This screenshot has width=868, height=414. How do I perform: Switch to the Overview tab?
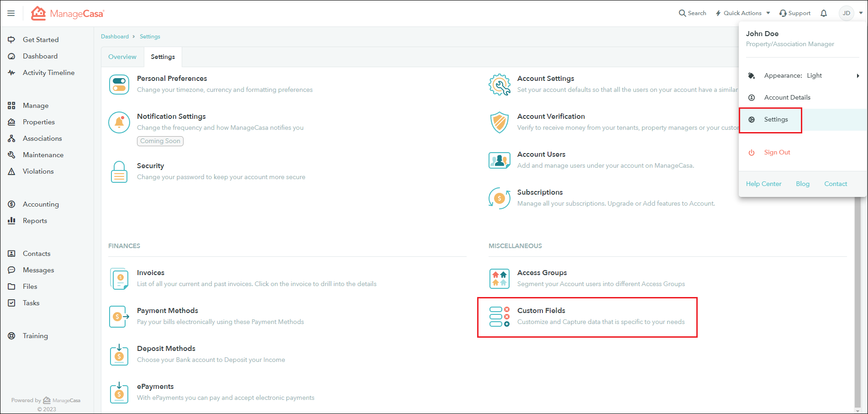[x=122, y=57]
